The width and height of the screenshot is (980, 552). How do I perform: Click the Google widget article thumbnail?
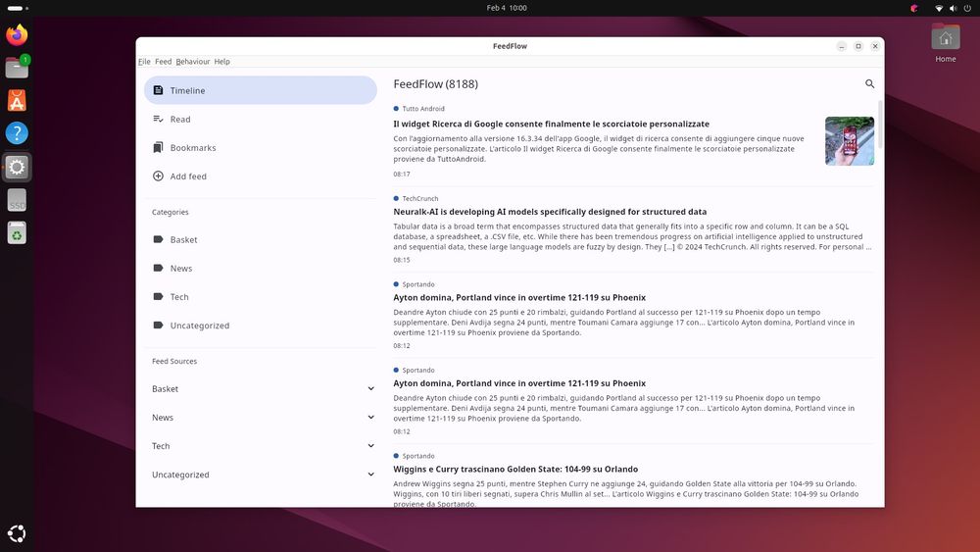850,140
